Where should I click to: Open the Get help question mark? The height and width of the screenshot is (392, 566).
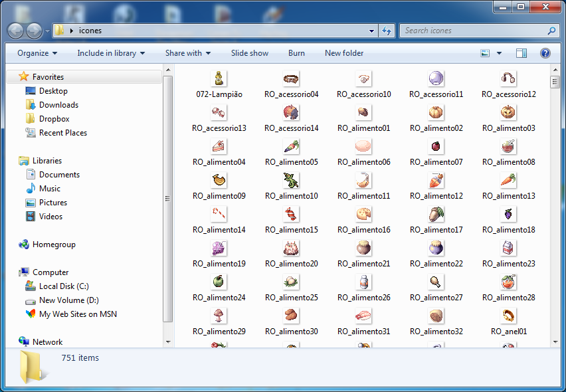coord(545,53)
